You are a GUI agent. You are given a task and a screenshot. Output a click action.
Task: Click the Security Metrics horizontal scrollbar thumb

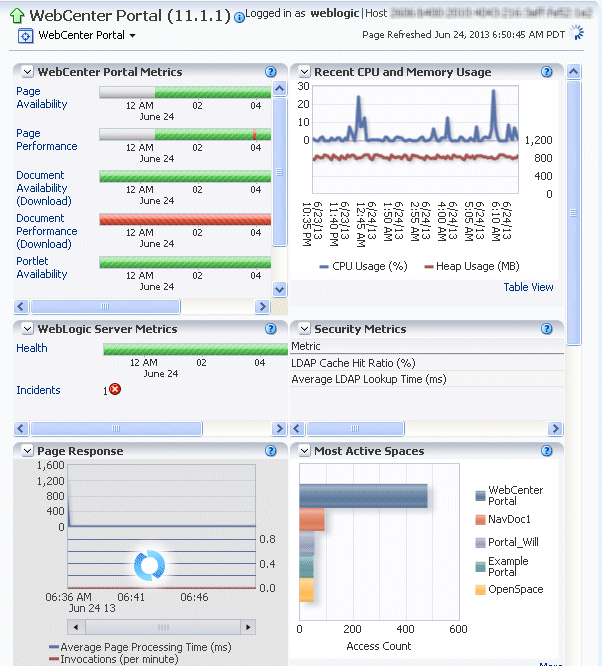coord(355,429)
